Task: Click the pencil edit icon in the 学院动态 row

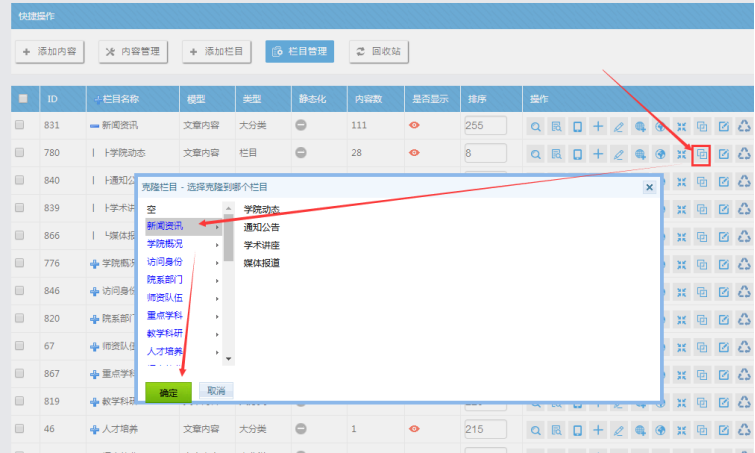Action: point(618,154)
